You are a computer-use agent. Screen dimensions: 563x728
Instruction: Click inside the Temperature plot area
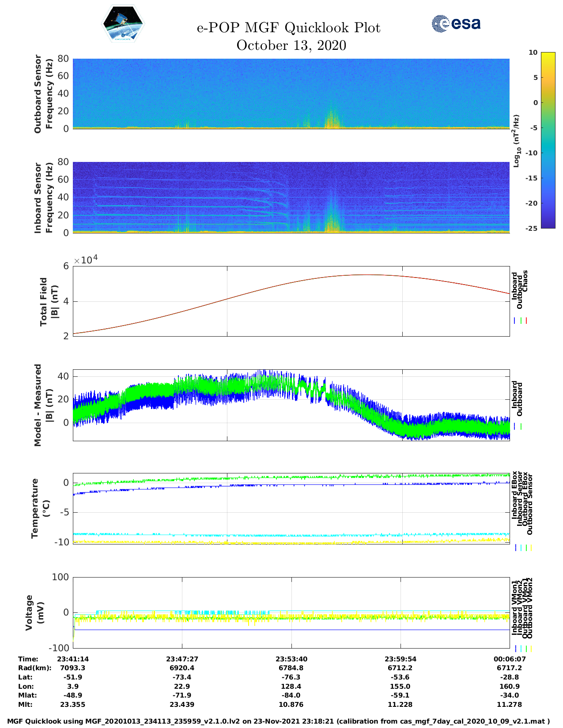[291, 508]
